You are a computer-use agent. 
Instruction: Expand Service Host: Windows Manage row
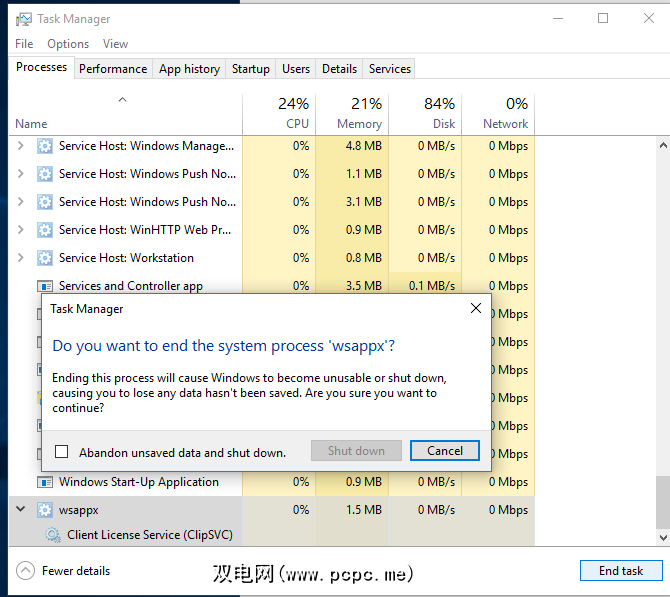(x=21, y=146)
